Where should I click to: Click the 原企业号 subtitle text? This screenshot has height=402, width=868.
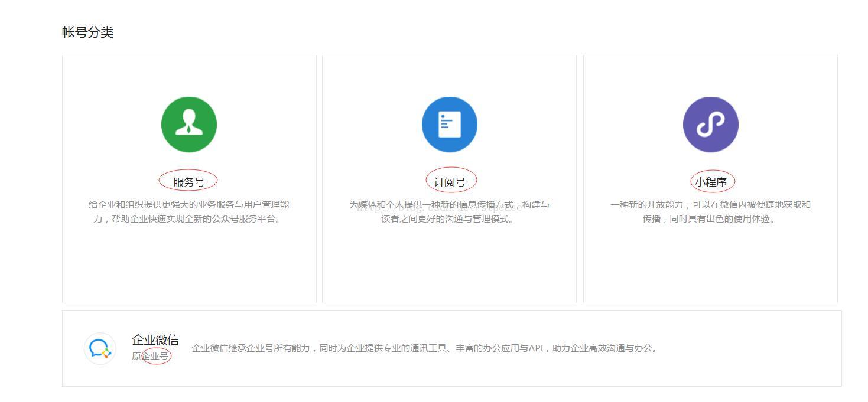coord(150,357)
